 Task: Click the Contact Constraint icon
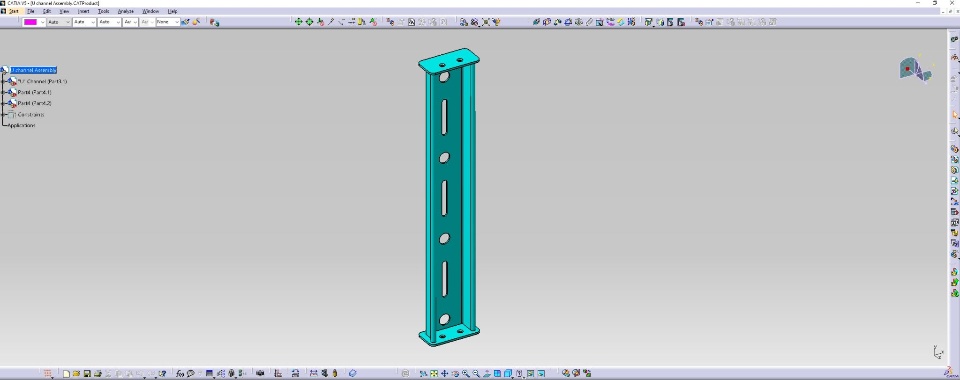[546, 22]
